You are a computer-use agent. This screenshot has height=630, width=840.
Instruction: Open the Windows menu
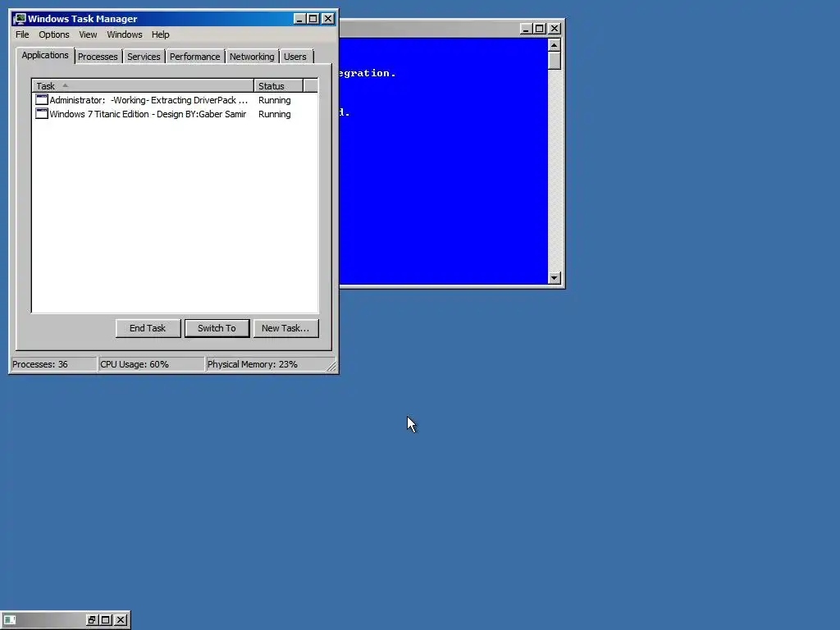point(125,34)
